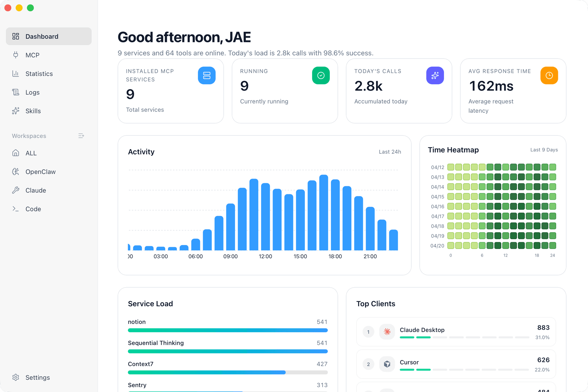Click the Dashboard grid icon
This screenshot has height=392, width=588.
tap(16, 36)
